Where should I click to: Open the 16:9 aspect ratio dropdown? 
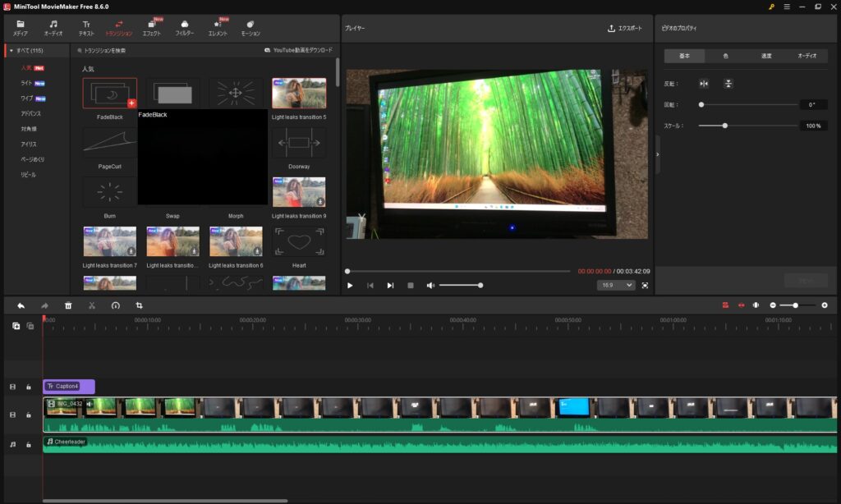[616, 285]
